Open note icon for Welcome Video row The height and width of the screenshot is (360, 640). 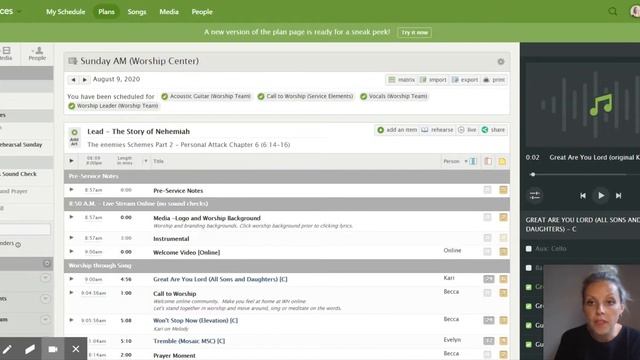[x=503, y=251]
